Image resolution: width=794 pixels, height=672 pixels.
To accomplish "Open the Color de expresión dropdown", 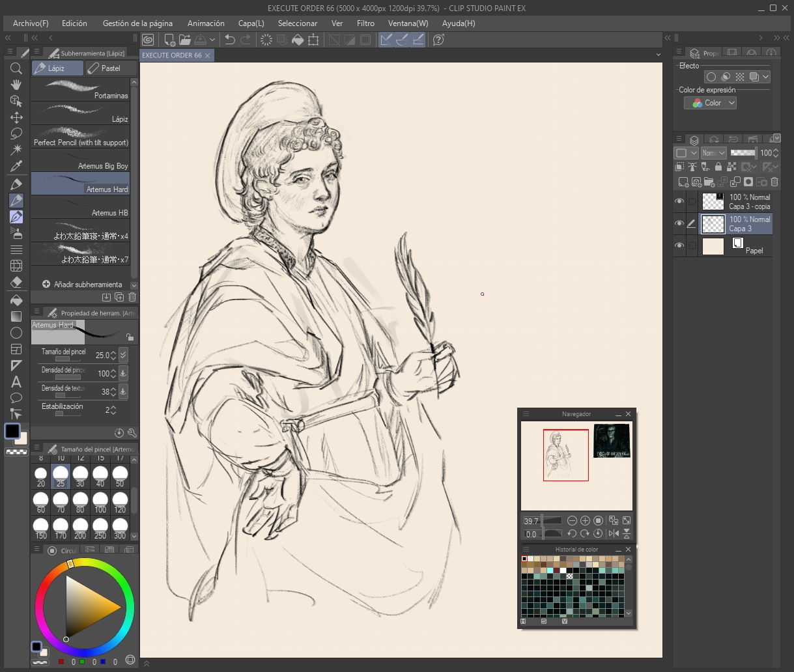I will (x=710, y=103).
